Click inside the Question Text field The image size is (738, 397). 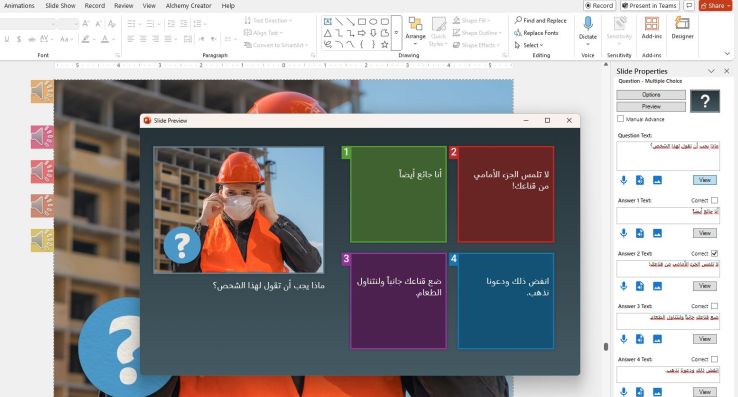coord(668,156)
